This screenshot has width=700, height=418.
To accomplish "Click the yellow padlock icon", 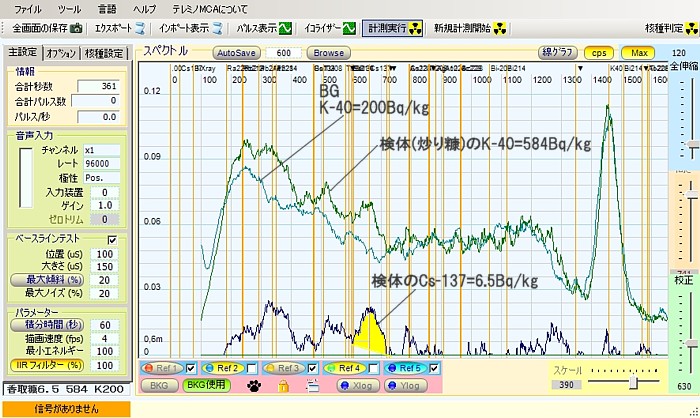I will coord(283,385).
